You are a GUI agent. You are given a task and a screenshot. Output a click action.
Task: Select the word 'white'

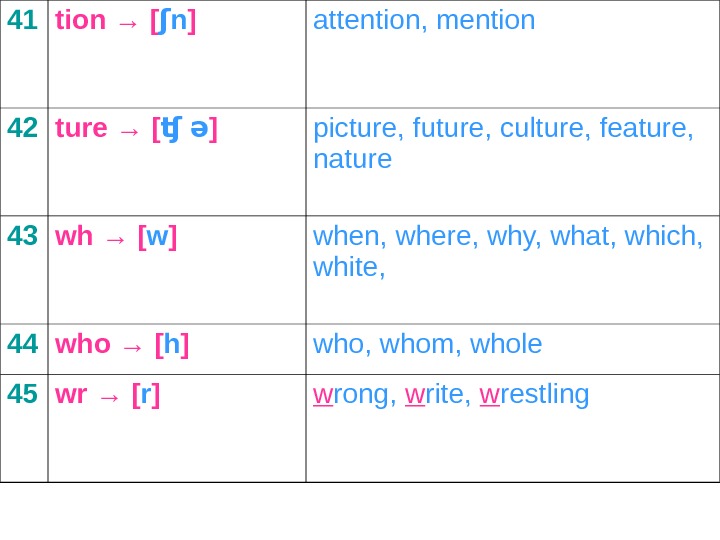click(x=346, y=267)
